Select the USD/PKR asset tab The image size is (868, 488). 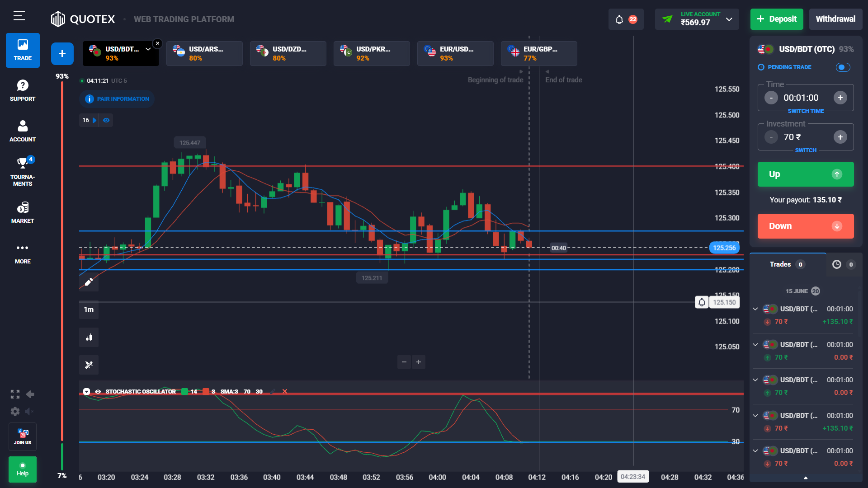pyautogui.click(x=372, y=53)
